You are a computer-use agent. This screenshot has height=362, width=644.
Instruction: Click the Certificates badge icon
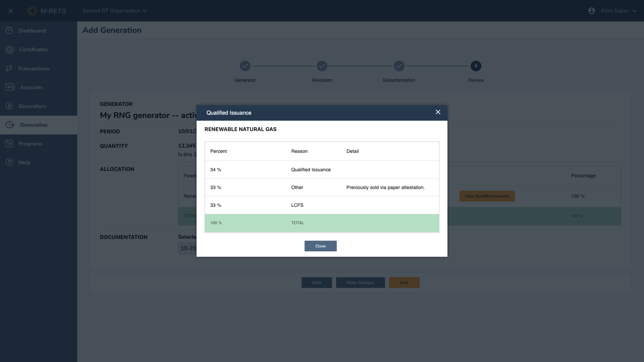(x=9, y=50)
